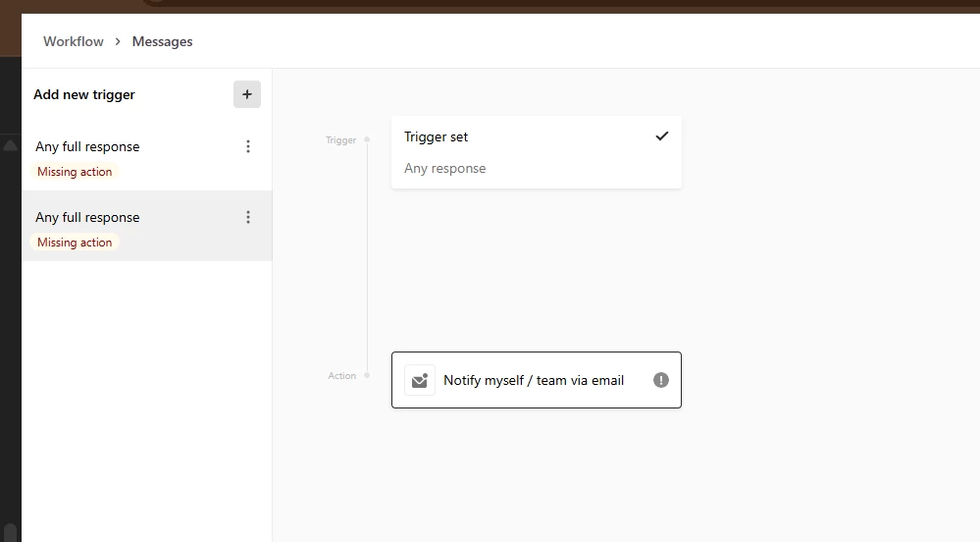Image resolution: width=980 pixels, height=542 pixels.
Task: Click the warning exclamation icon on action
Action: 661,380
